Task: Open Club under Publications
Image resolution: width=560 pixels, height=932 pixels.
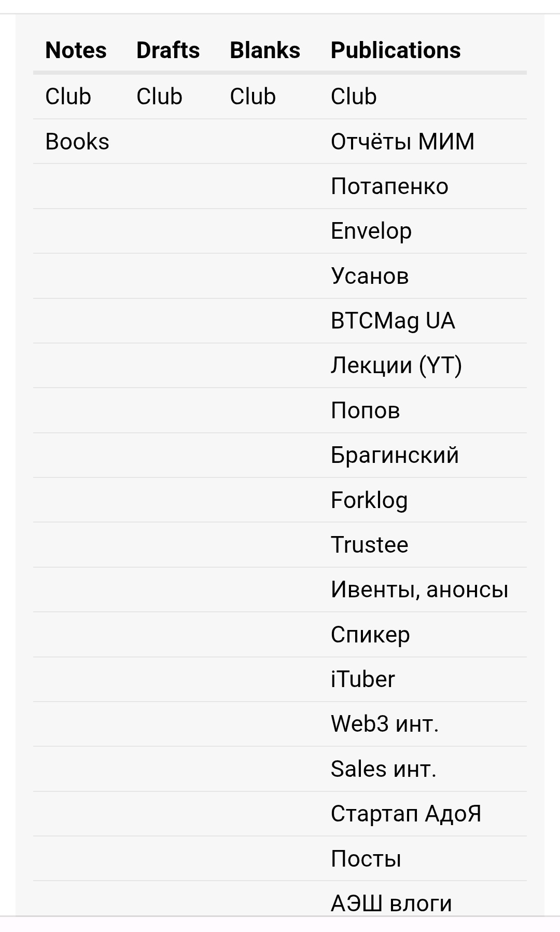Action: coord(354,97)
